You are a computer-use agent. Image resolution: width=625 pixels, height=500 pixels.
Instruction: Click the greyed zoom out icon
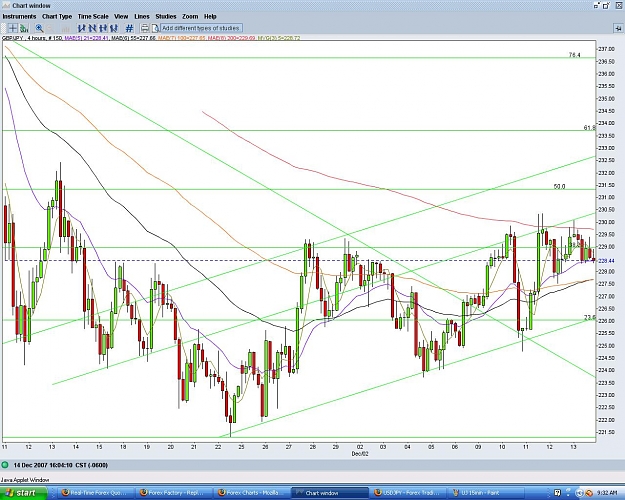[x=50, y=28]
